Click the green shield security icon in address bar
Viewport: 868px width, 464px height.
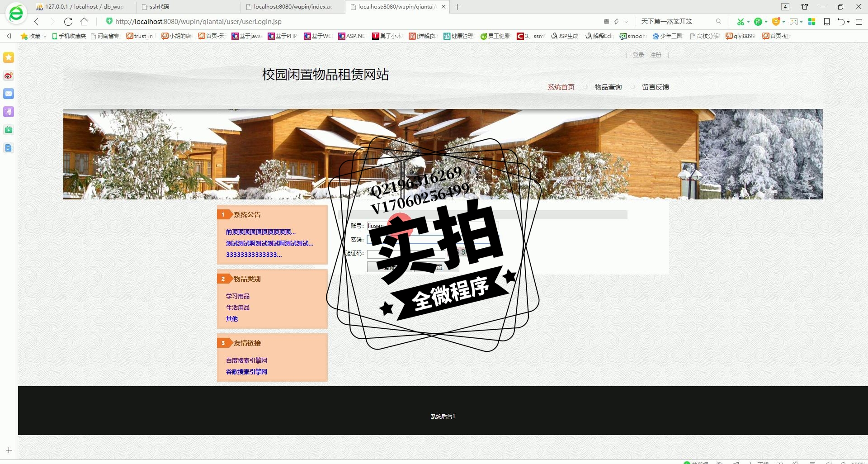109,21
